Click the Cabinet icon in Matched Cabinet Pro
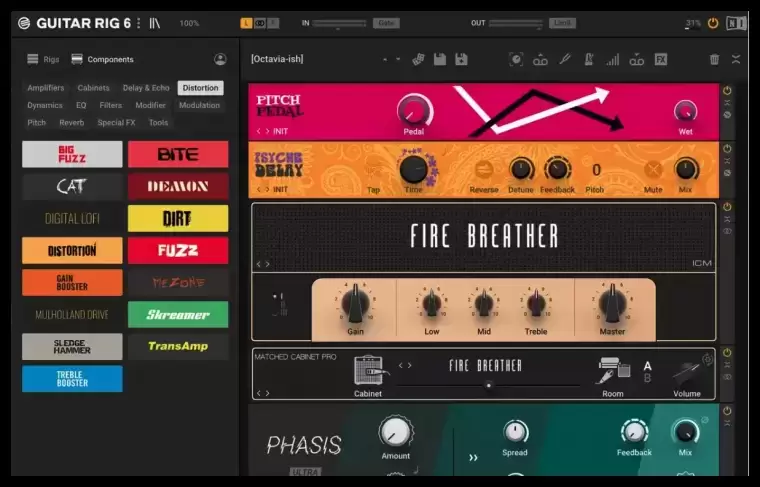 click(x=370, y=371)
